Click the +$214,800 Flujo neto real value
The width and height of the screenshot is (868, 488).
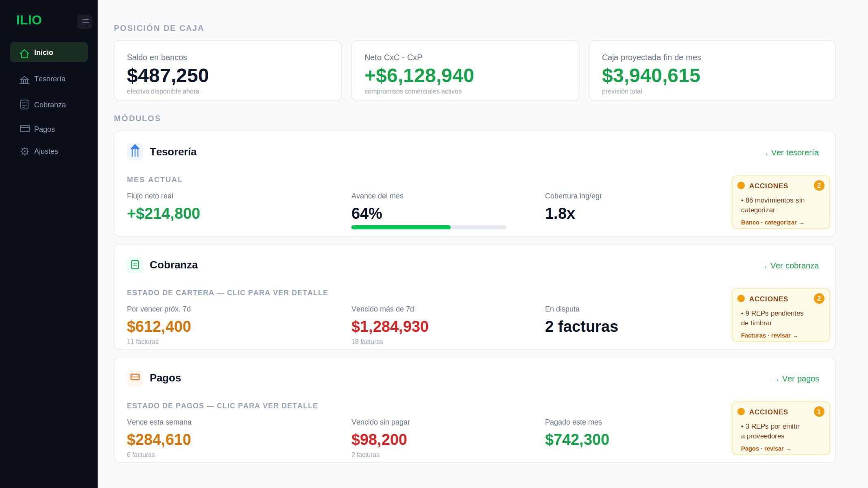(164, 213)
